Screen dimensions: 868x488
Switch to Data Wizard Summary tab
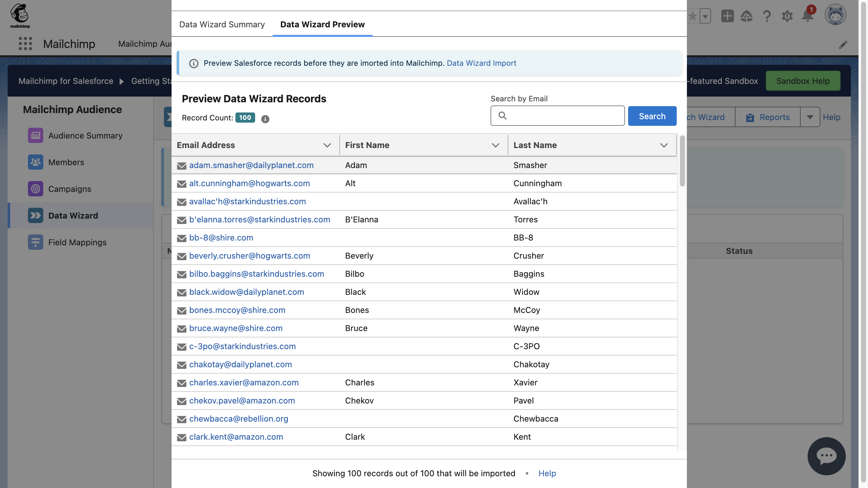click(222, 24)
